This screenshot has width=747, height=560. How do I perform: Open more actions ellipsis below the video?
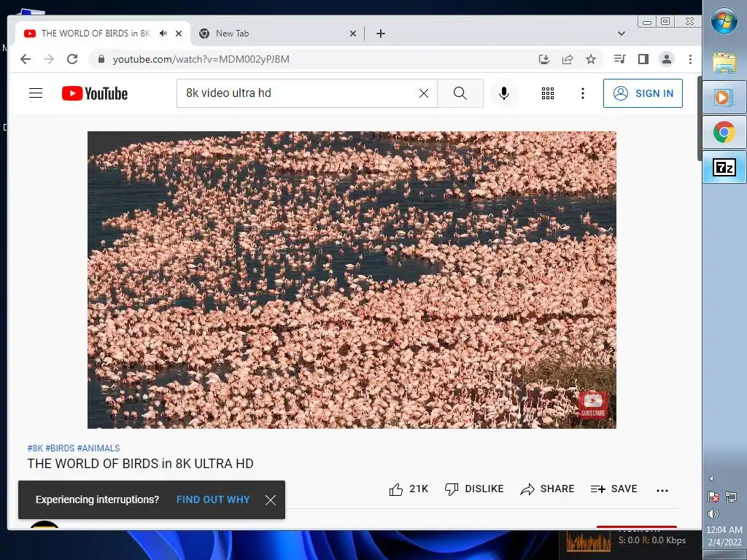[x=662, y=490]
